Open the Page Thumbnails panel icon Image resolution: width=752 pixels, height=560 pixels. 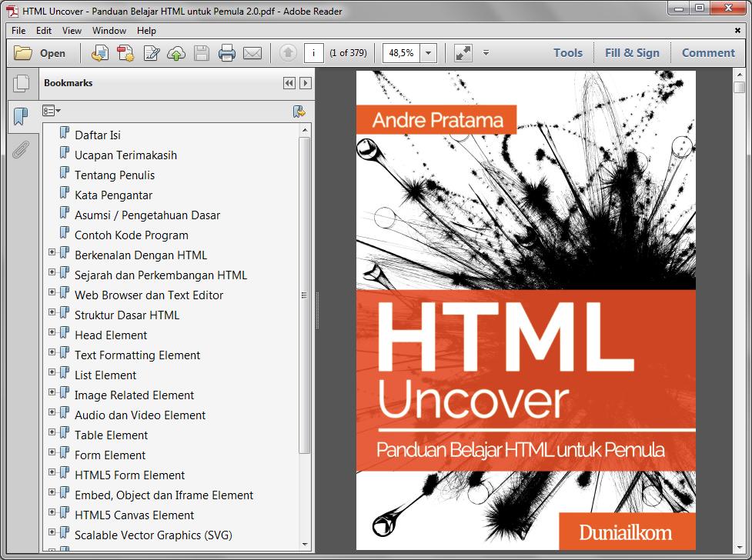21,83
